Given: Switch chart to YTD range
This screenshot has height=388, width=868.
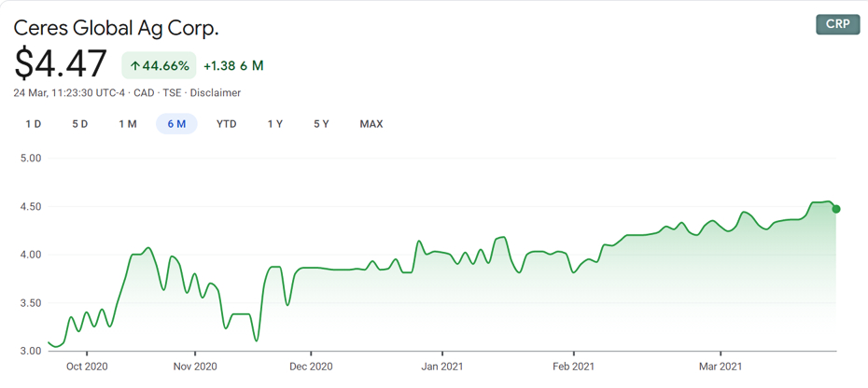Looking at the screenshot, I should click(x=227, y=124).
